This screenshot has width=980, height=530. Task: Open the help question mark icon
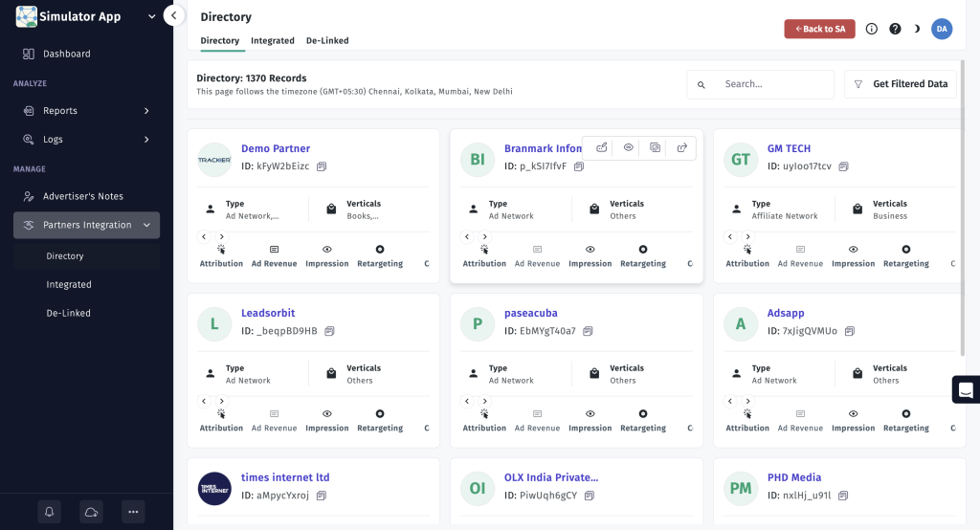pyautogui.click(x=895, y=29)
